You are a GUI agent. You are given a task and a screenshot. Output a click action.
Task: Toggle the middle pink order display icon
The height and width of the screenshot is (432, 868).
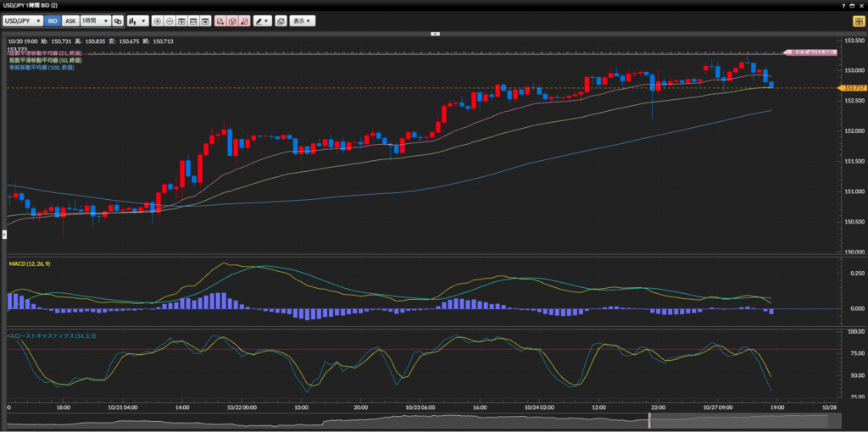231,20
